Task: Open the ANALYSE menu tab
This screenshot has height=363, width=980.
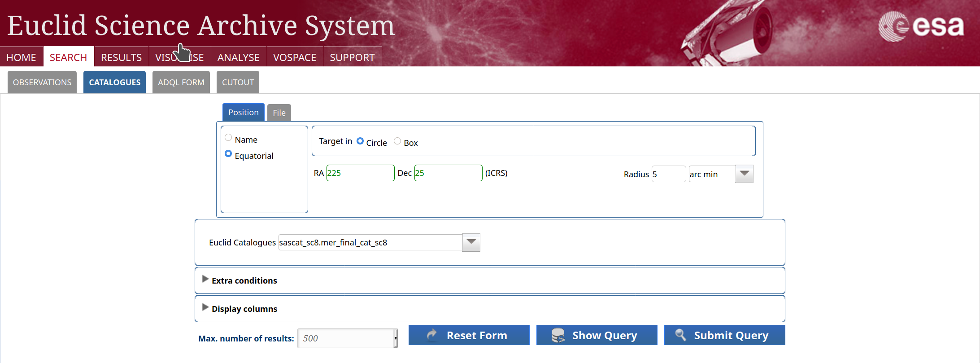Action: (239, 57)
